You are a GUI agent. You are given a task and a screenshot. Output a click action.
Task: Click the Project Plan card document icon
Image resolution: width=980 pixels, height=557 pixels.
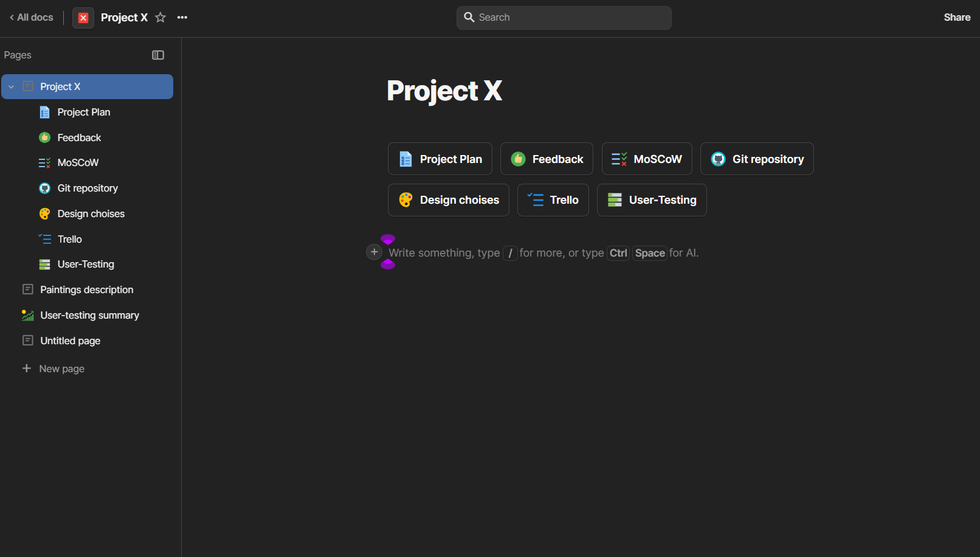[405, 159]
